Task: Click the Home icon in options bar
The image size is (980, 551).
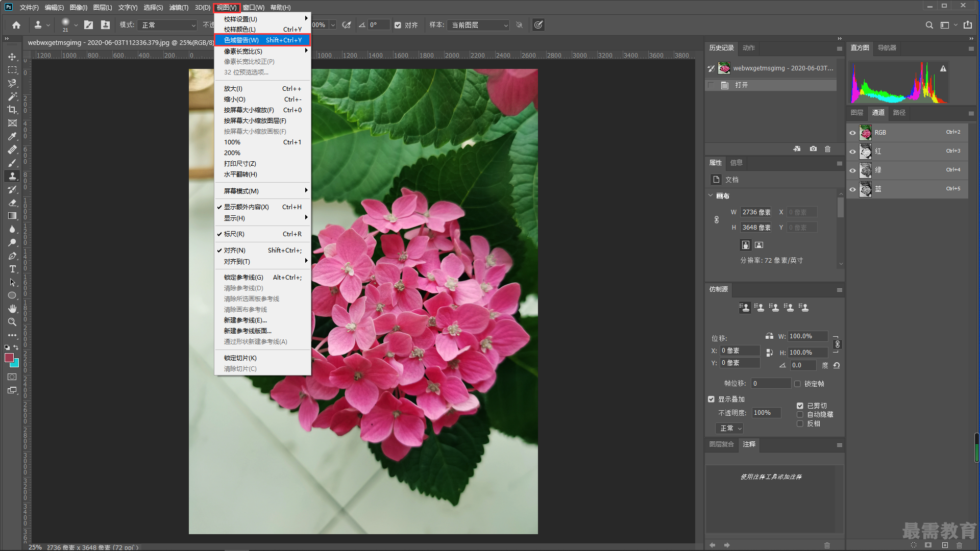Action: click(16, 25)
